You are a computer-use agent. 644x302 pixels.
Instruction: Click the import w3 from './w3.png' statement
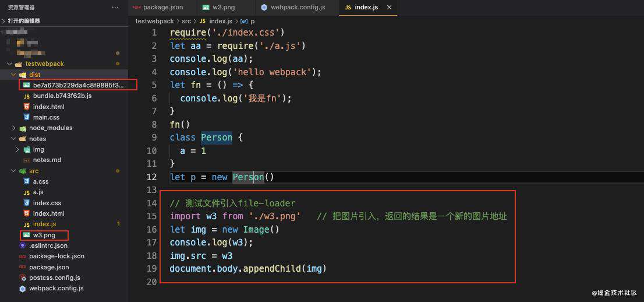[x=235, y=216]
